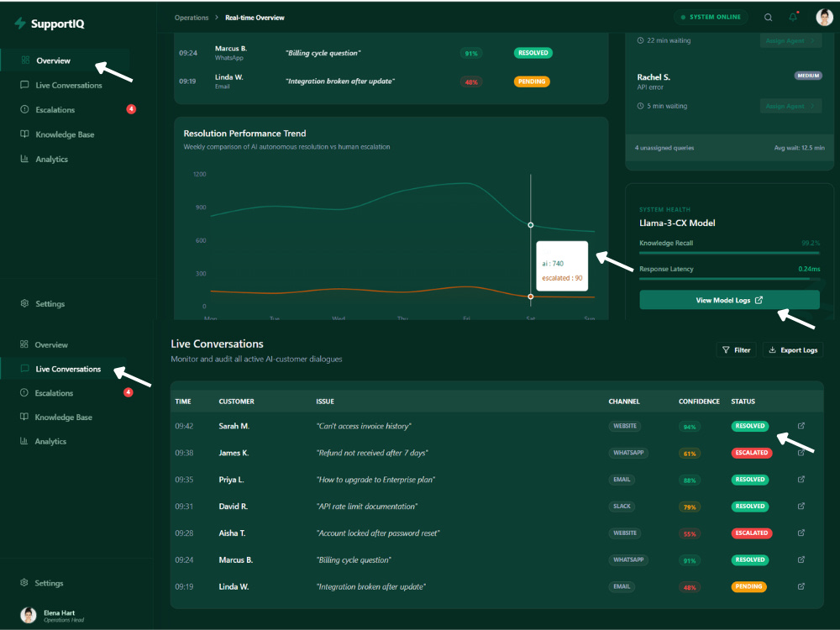This screenshot has width=840, height=630.
Task: Click the SYSTEM ONLINE status pill
Action: click(711, 17)
